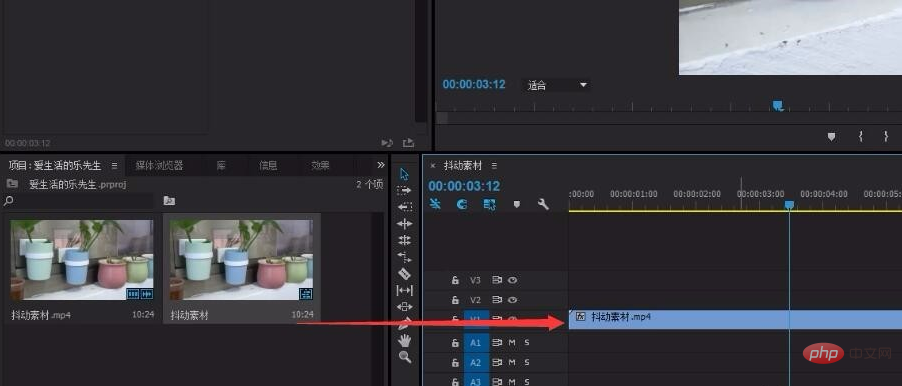Switch to the 信息 tab
Screen dimensions: 902x386
268,166
